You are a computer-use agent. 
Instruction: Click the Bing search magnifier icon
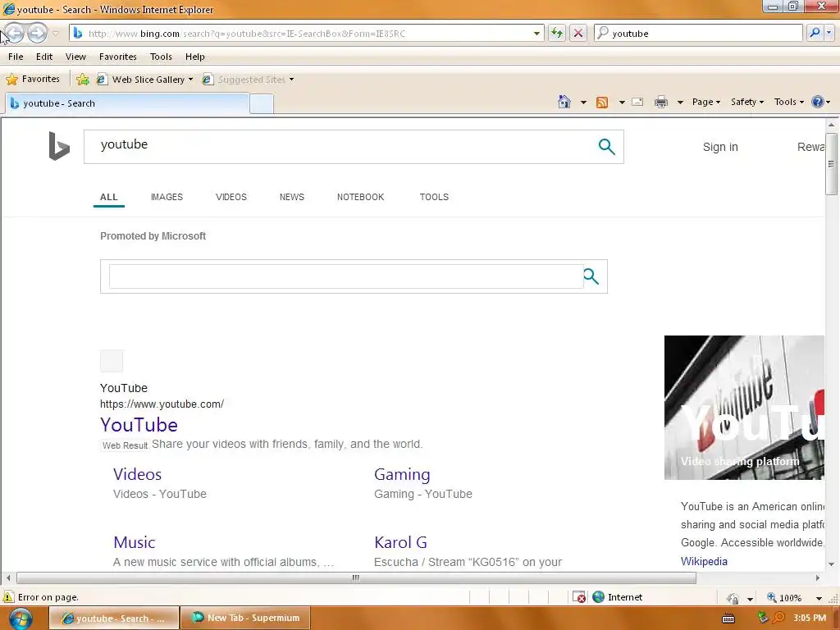[606, 146]
